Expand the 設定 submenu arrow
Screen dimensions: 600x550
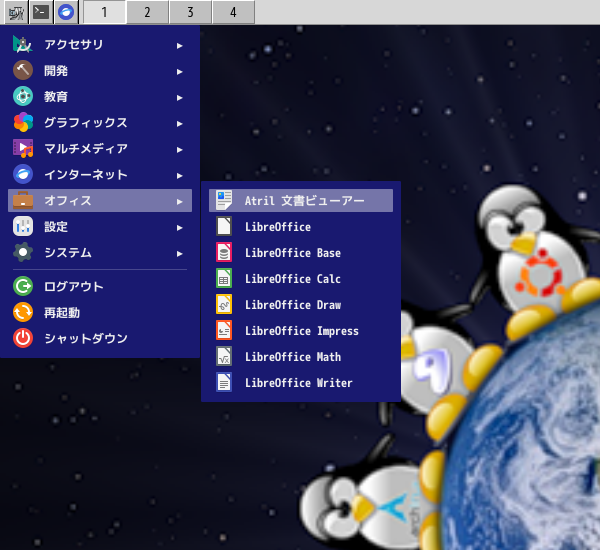(179, 228)
